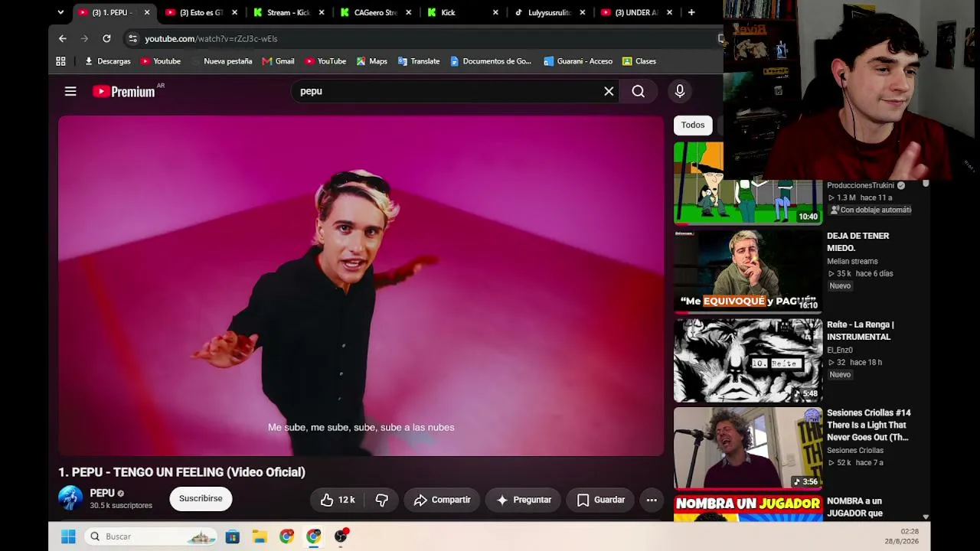Open the Translate bookmark

point(419,61)
